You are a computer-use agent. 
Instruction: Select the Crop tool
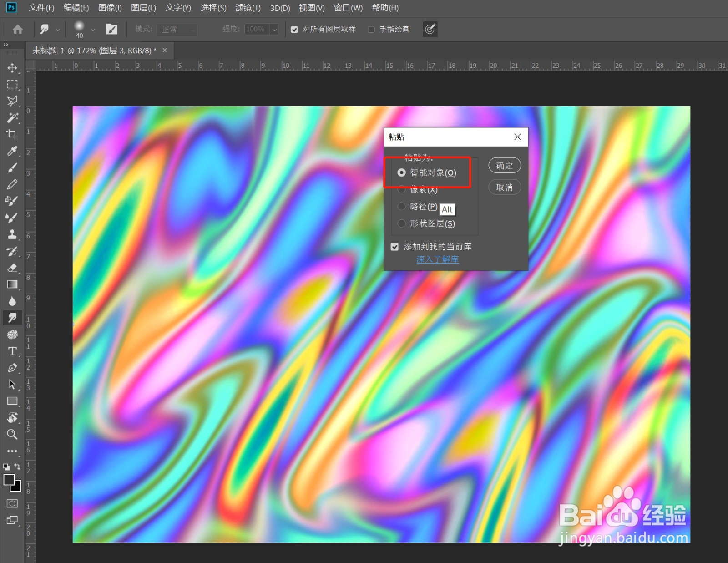[x=12, y=134]
